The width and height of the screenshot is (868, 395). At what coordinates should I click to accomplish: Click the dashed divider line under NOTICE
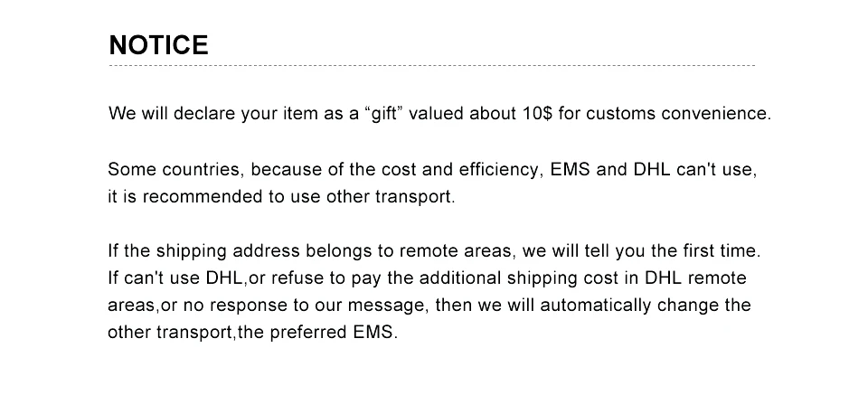432,65
